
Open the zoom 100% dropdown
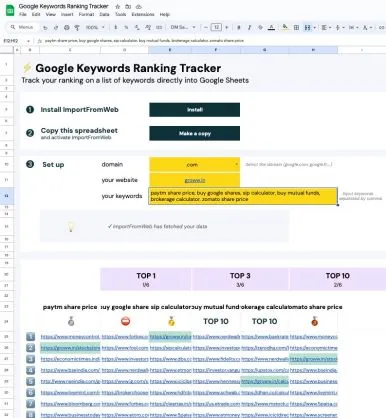tap(95, 27)
